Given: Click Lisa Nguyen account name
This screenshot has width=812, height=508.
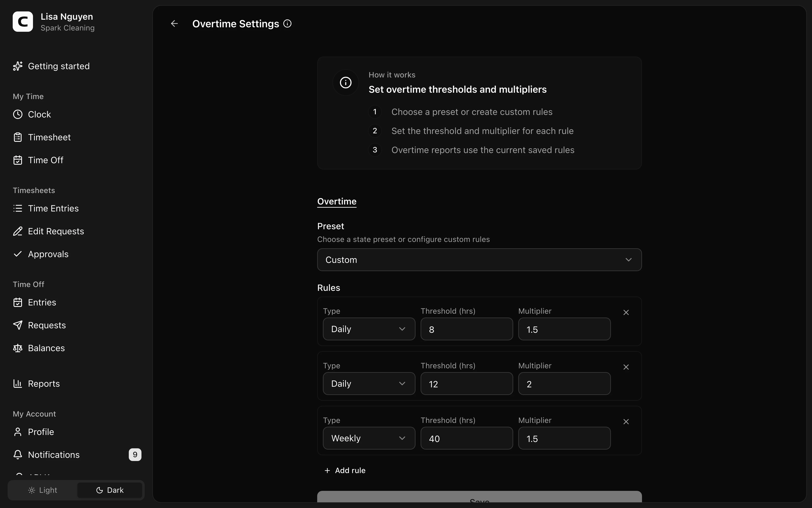Looking at the screenshot, I should (x=67, y=17).
